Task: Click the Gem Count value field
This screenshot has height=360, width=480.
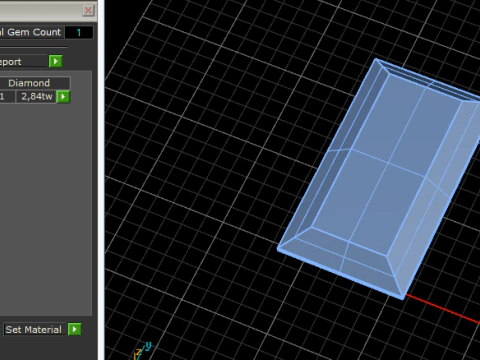Action: pos(79,32)
